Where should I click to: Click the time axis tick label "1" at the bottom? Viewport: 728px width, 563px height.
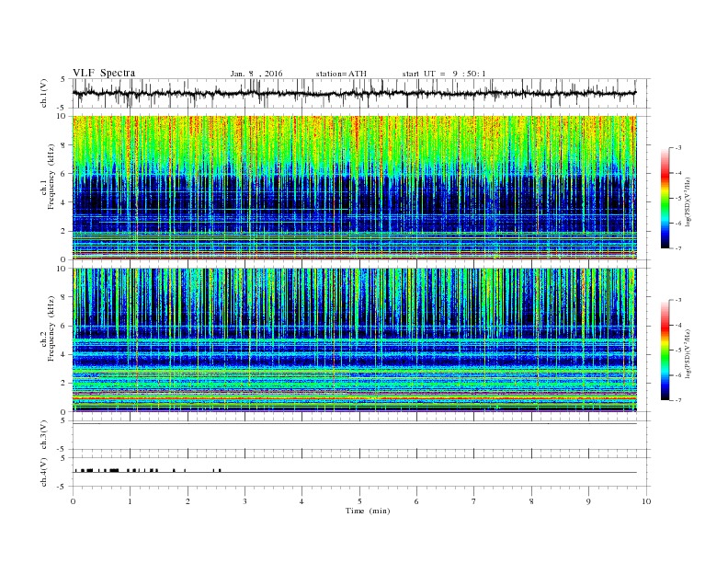[x=130, y=501]
